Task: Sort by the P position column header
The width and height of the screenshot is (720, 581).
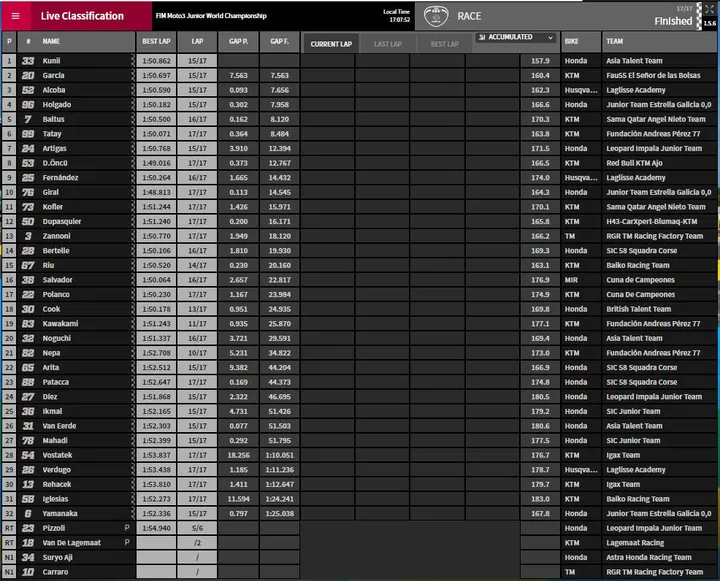Action: pos(9,41)
